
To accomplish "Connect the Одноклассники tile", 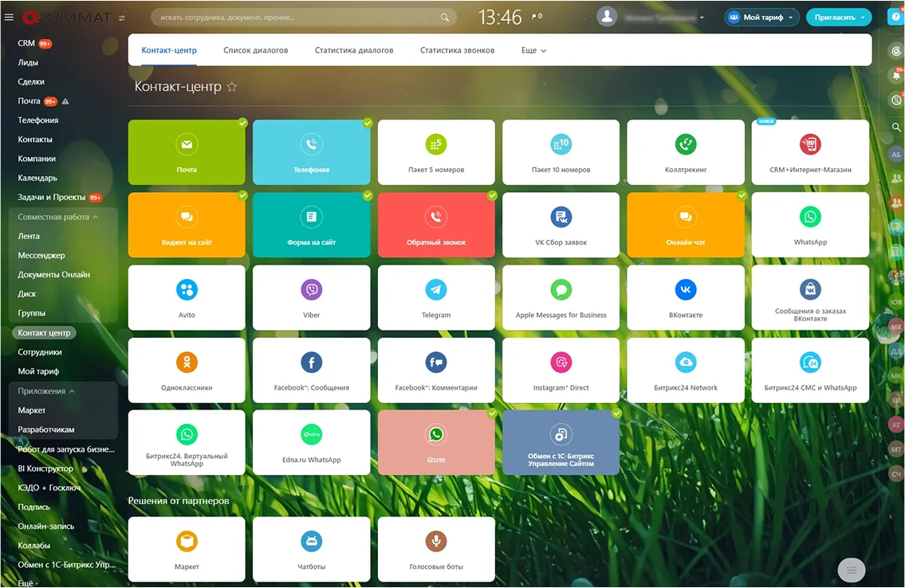I will tap(187, 370).
